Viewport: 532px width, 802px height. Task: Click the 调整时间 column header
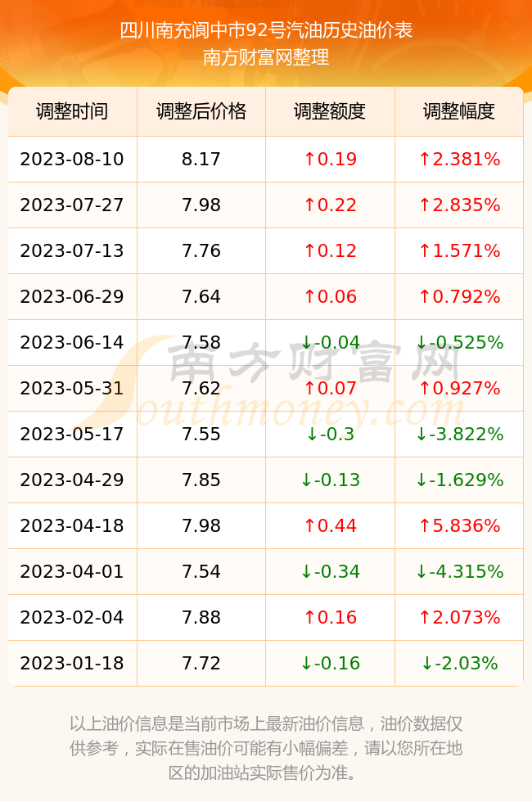(x=72, y=111)
